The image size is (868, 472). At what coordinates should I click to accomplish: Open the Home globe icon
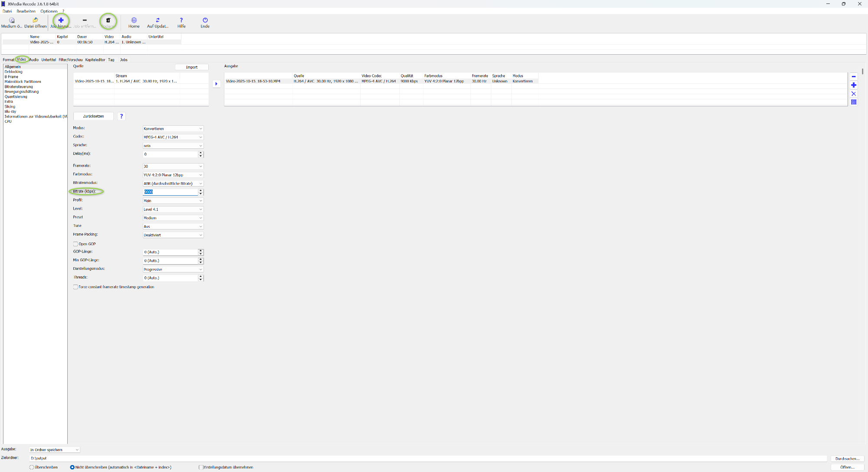134,20
